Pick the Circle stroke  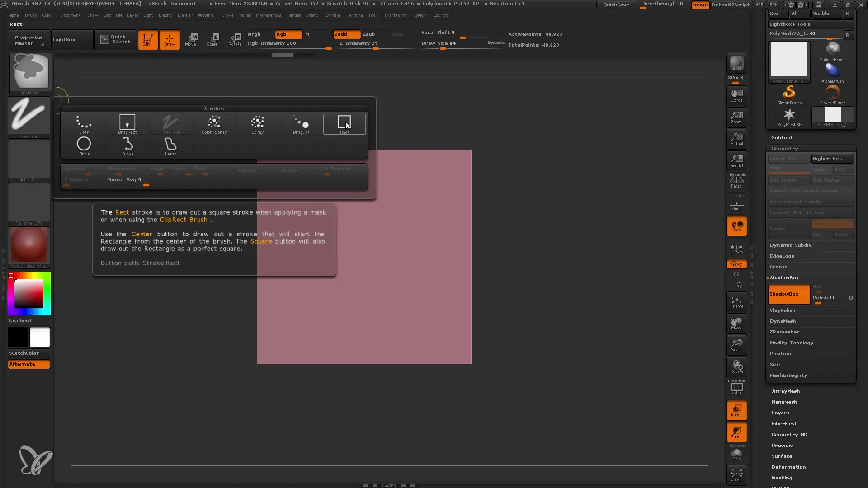pyautogui.click(x=84, y=146)
